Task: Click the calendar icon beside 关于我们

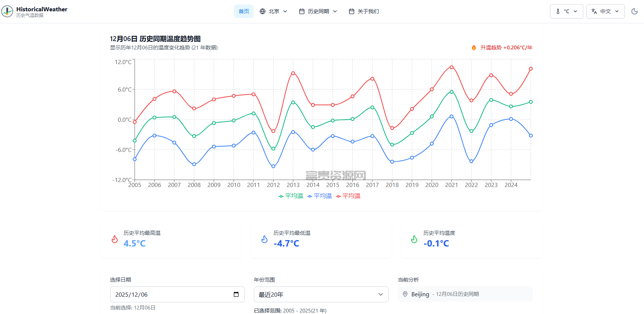Action: click(x=352, y=11)
